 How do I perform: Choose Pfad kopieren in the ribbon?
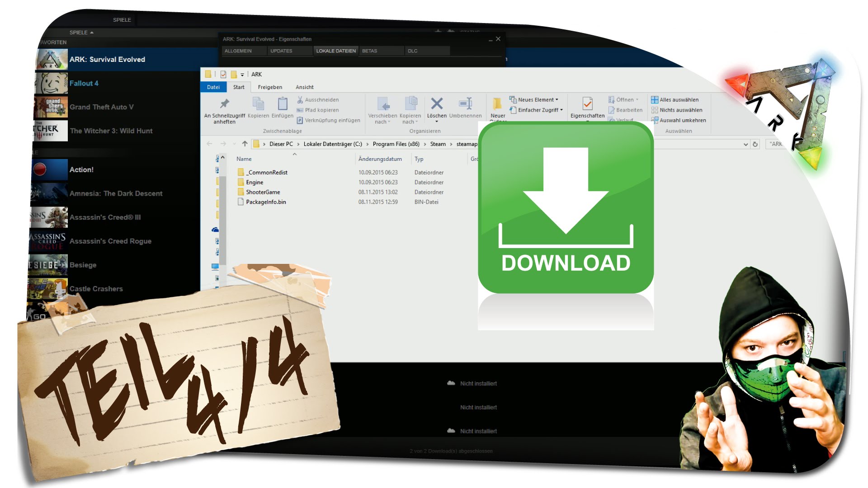[318, 110]
